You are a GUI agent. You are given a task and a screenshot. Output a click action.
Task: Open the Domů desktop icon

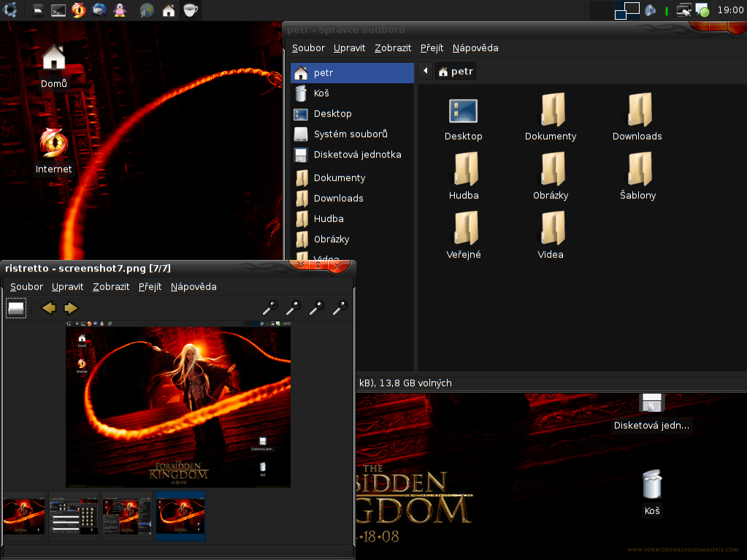[54, 66]
